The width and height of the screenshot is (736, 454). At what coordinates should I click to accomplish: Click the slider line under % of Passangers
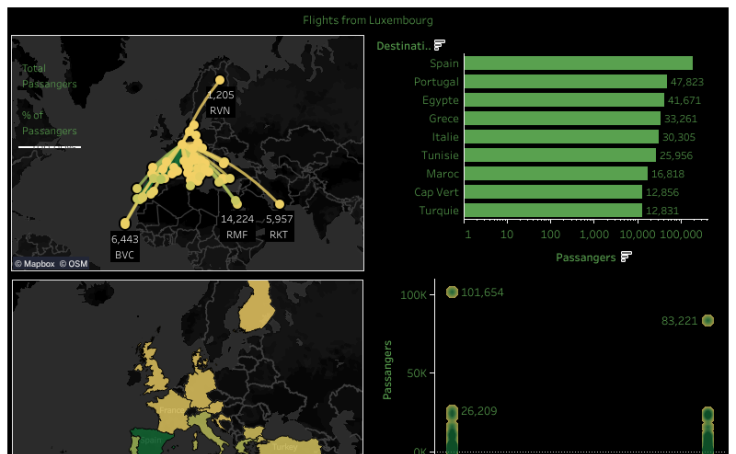pyautogui.click(x=49, y=148)
